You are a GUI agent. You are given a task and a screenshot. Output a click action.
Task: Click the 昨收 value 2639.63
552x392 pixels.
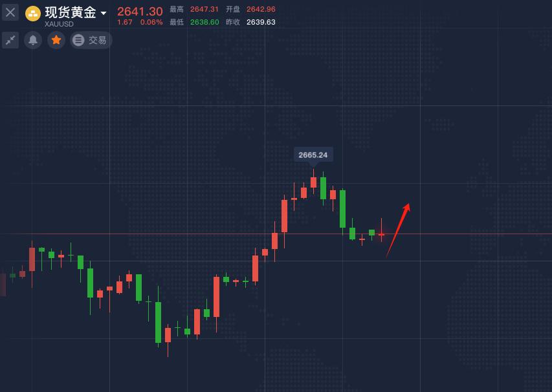261,22
